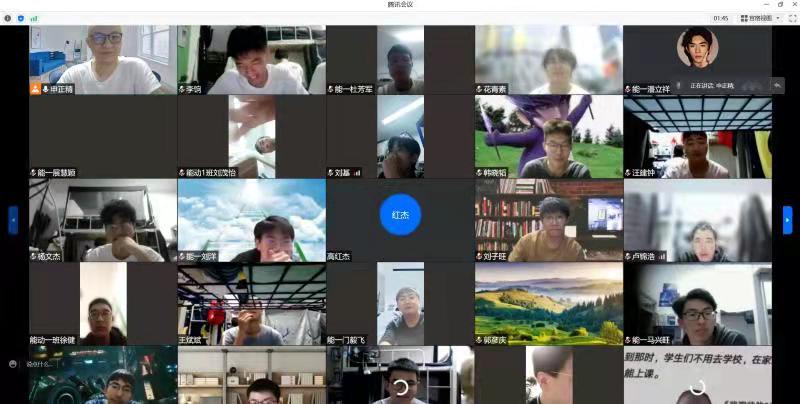This screenshot has width=800, height=404.
Task: Select 郭彦庆's landscape hills video tile
Action: (x=548, y=303)
